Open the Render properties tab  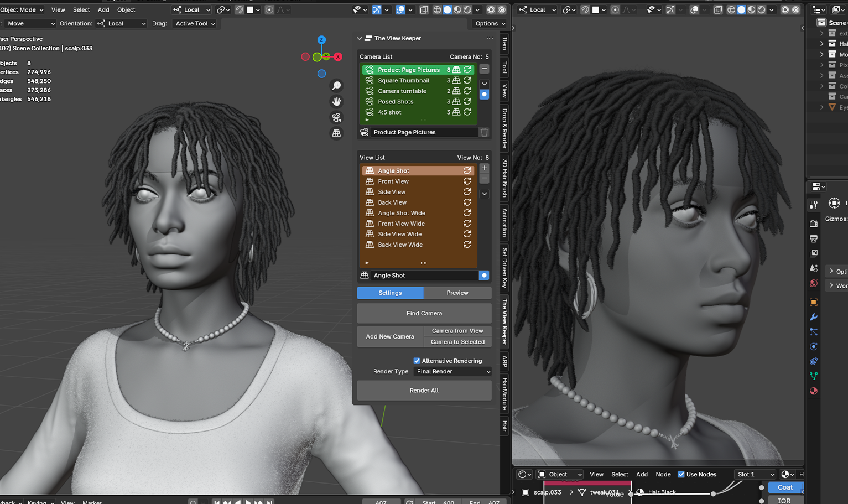coord(814,224)
